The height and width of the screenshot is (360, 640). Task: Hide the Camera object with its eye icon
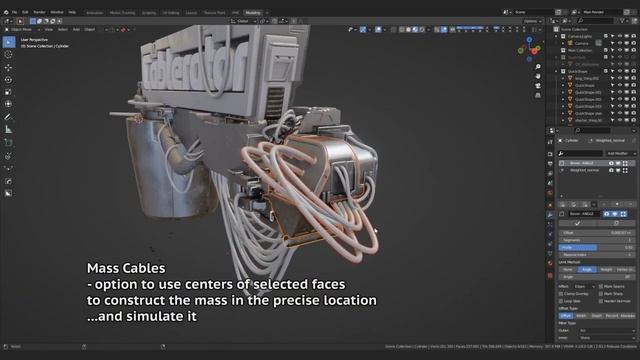(x=620, y=43)
